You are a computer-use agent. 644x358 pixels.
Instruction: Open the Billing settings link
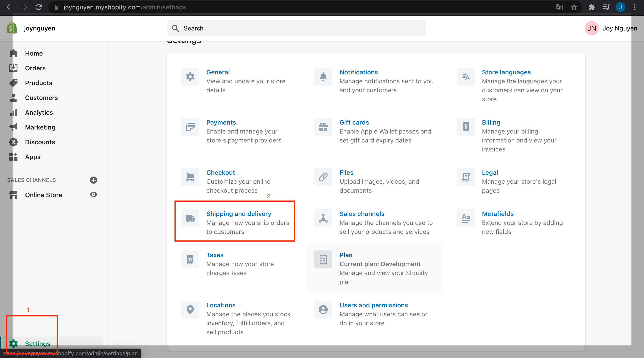[x=491, y=122]
